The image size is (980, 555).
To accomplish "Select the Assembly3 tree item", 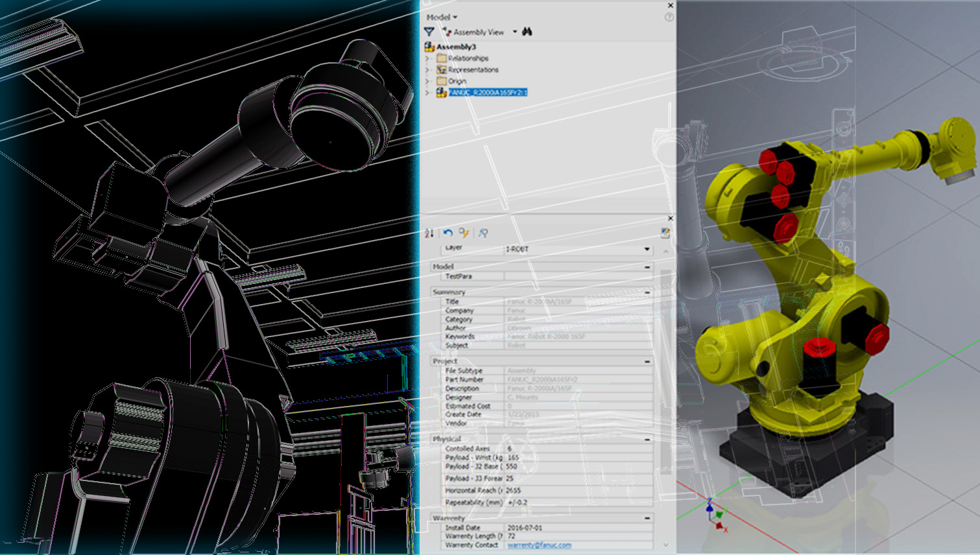I will point(456,47).
